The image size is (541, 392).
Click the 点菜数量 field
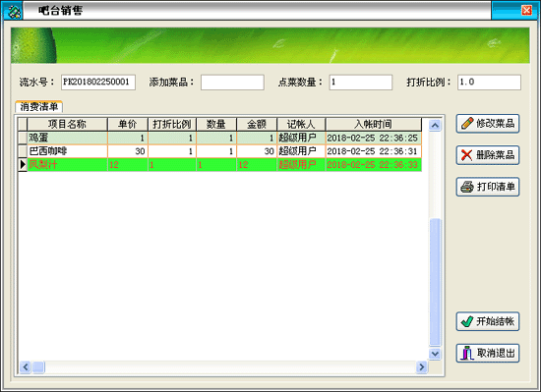(361, 83)
